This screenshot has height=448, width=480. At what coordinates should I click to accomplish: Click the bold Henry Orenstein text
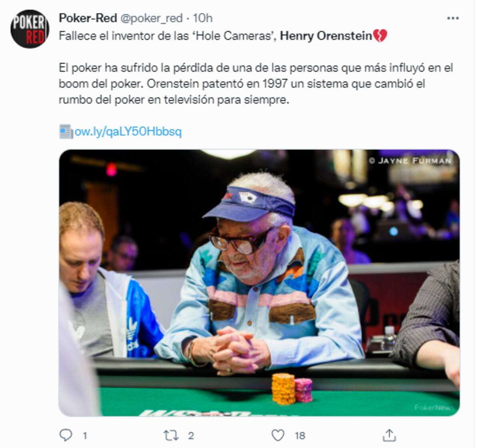click(x=326, y=36)
